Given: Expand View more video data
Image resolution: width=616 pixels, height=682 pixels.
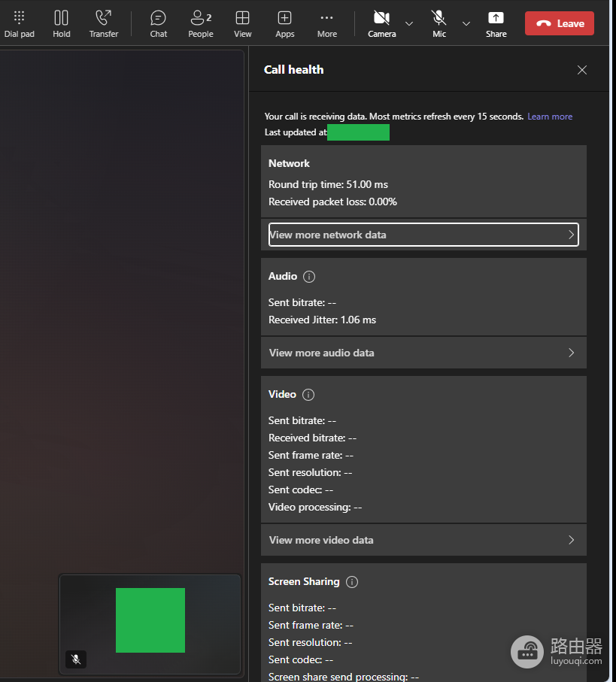Looking at the screenshot, I should 423,540.
